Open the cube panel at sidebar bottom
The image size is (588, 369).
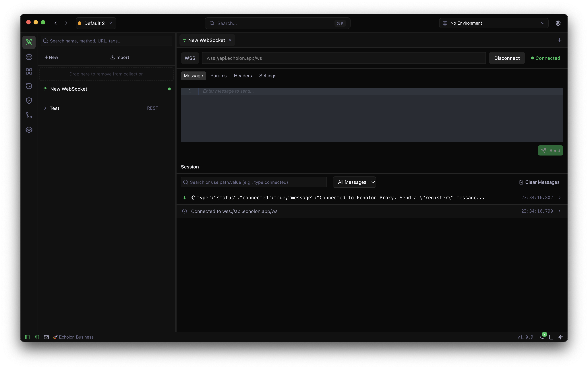point(29,130)
